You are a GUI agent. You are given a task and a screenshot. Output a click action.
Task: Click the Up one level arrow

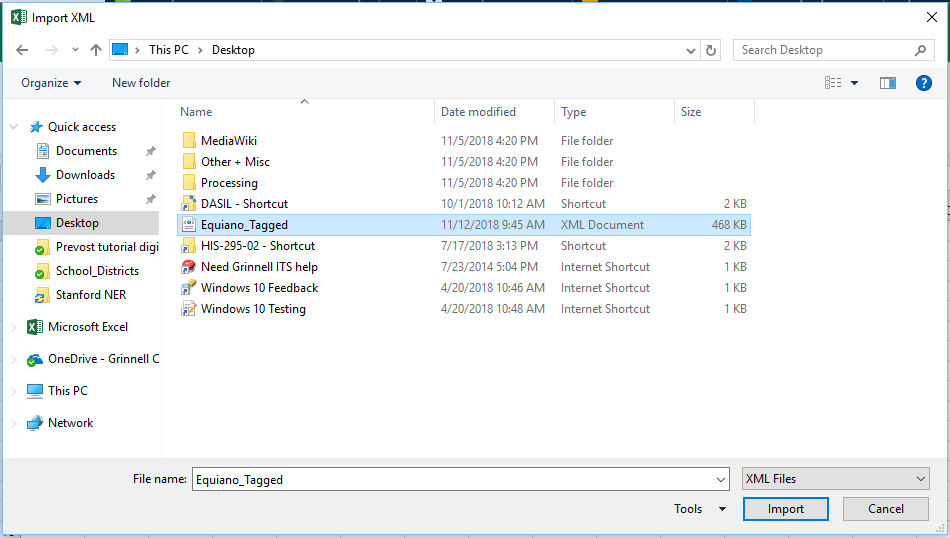(96, 50)
